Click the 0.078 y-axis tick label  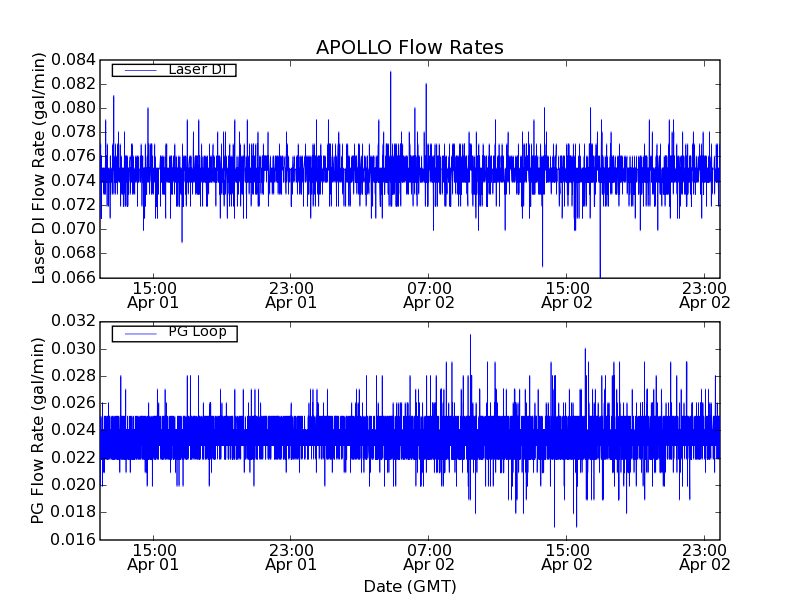coord(73,132)
